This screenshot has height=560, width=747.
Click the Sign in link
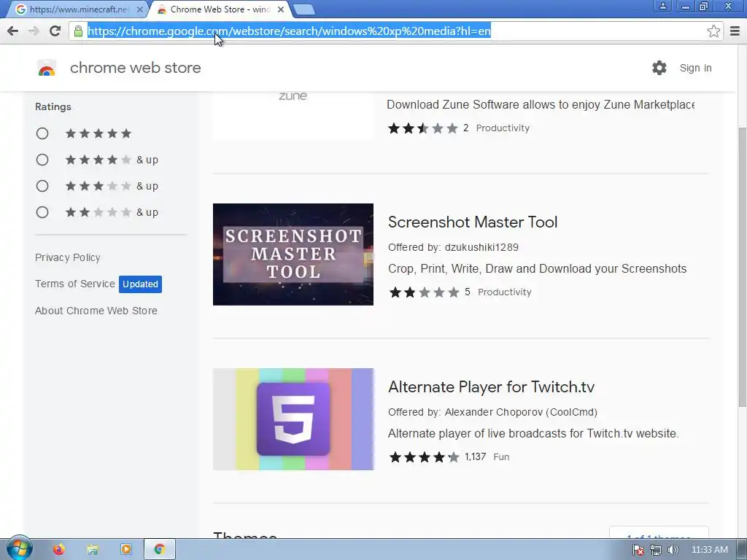tap(695, 68)
